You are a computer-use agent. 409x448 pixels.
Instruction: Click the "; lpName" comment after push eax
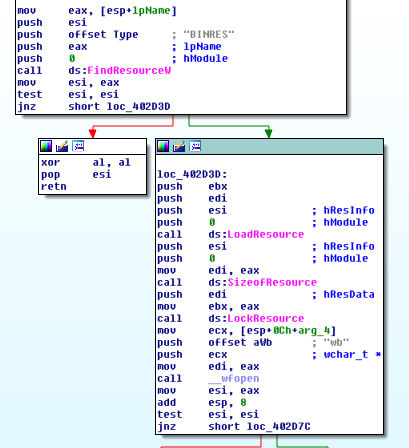[197, 46]
